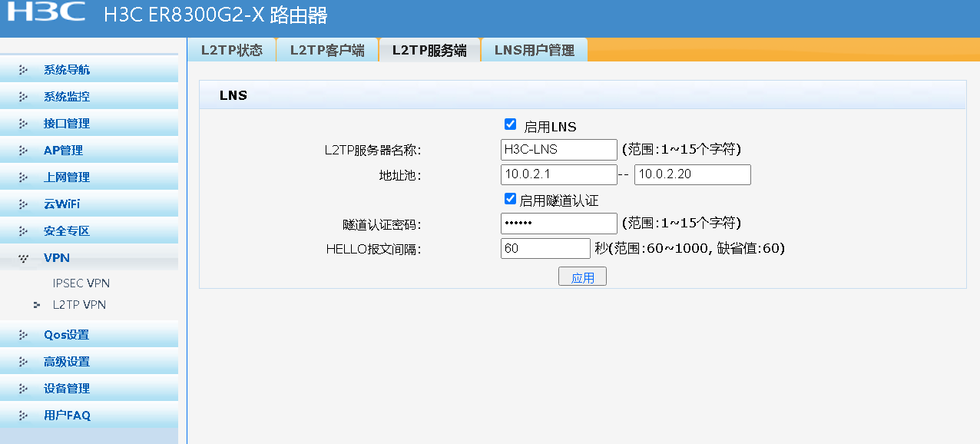Screen dimensions: 980x444
Task: Click the arrow marker beside L2TP VPN
Action: click(x=37, y=305)
